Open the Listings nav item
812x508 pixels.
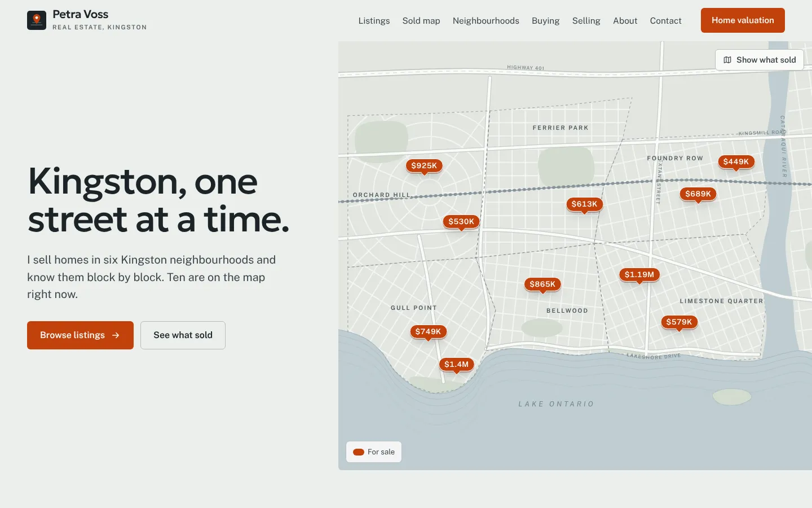(x=374, y=21)
